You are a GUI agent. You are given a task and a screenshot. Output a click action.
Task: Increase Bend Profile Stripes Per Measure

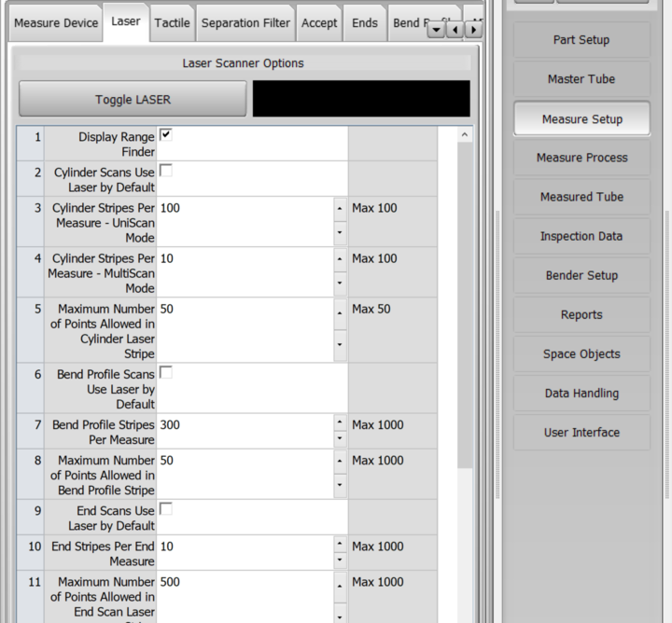pyautogui.click(x=339, y=421)
